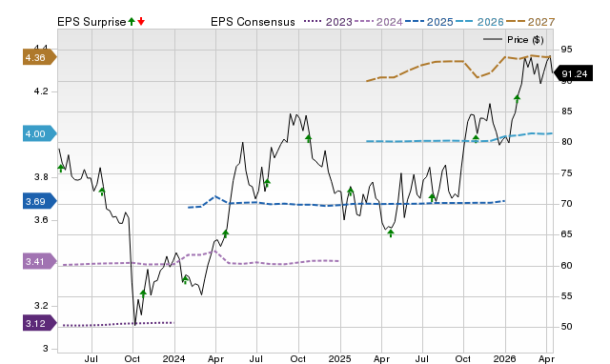Click the light blue 4.00 consensus value tag

40,133
